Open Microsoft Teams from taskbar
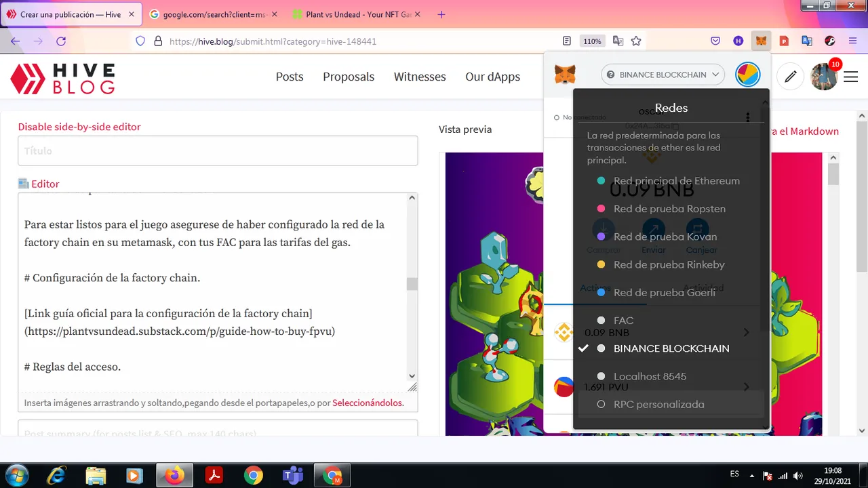This screenshot has height=488, width=868. click(293, 476)
